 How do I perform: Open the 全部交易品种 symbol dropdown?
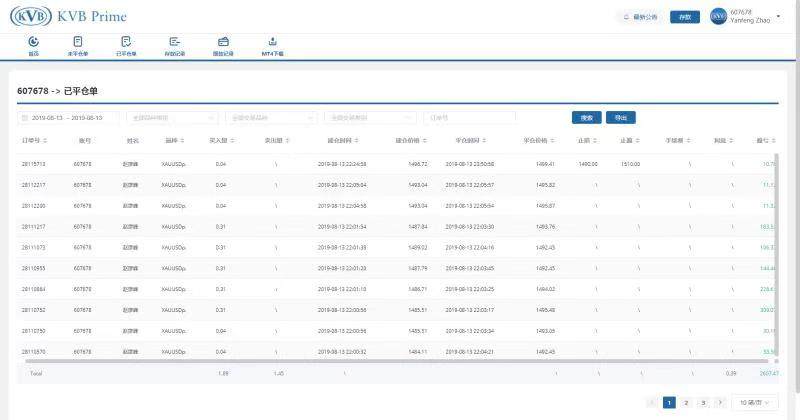click(270, 117)
